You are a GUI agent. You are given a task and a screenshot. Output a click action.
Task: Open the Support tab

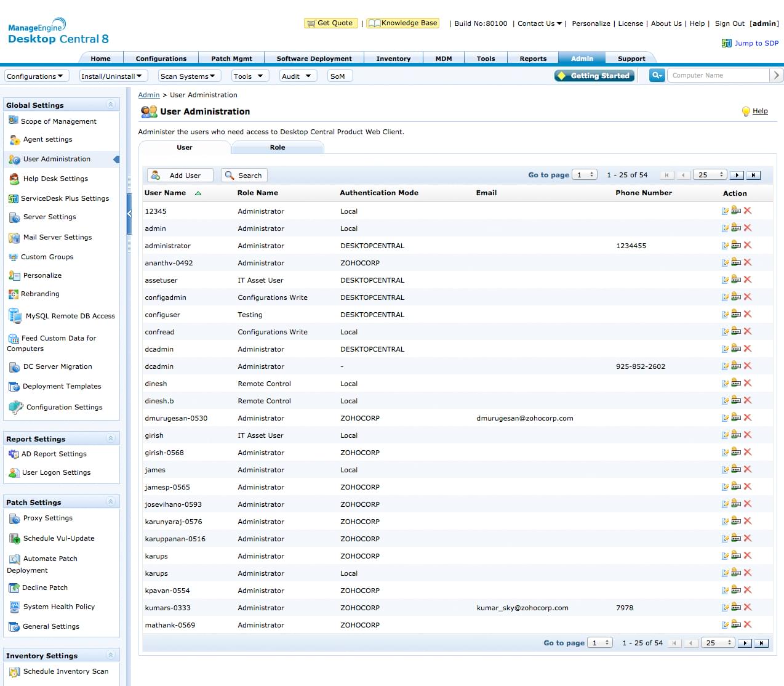coord(631,59)
